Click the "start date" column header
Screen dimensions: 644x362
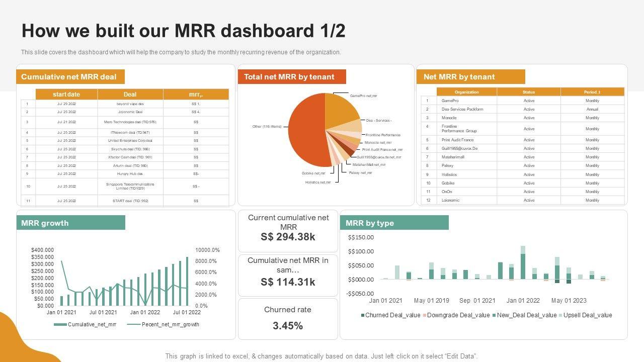click(66, 95)
